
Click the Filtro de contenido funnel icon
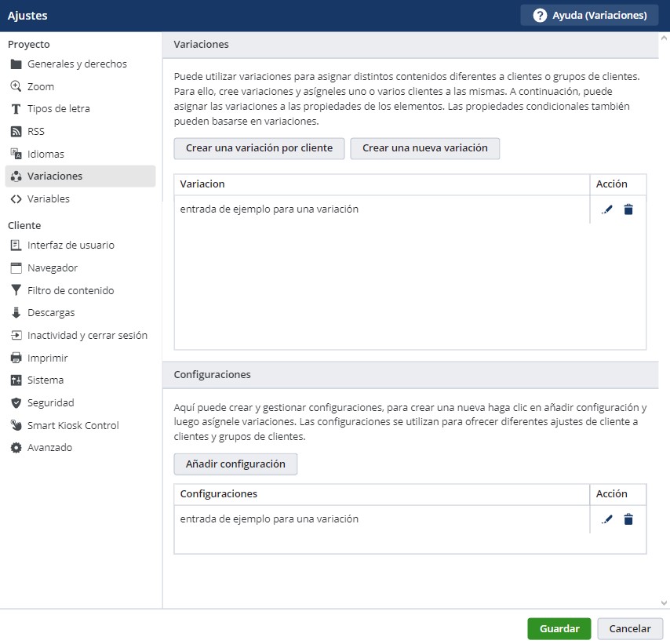[16, 290]
